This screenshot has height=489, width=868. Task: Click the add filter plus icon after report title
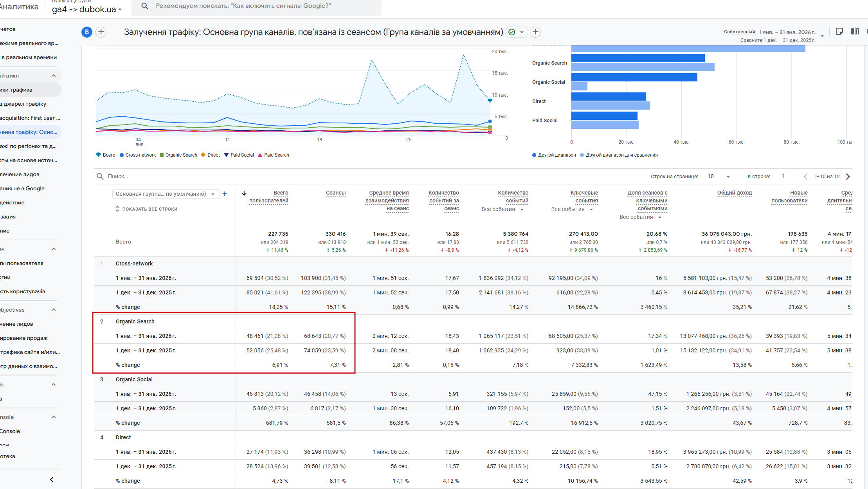535,32
